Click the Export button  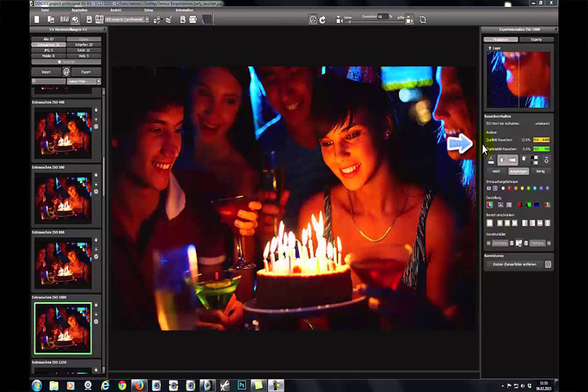pyautogui.click(x=86, y=72)
